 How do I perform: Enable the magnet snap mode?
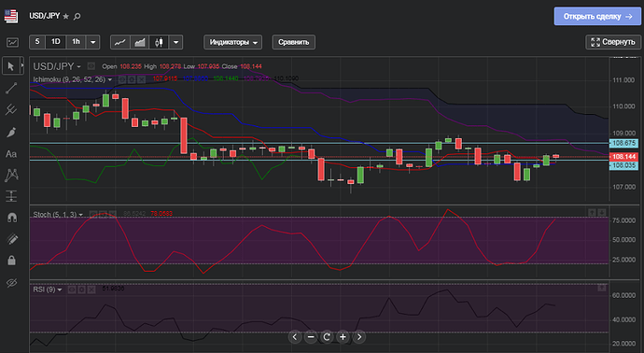click(x=12, y=218)
